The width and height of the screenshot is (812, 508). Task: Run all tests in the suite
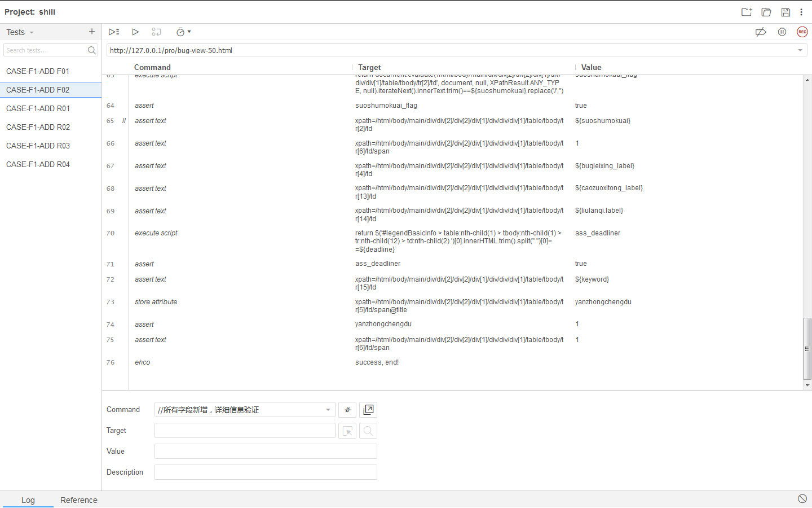114,32
